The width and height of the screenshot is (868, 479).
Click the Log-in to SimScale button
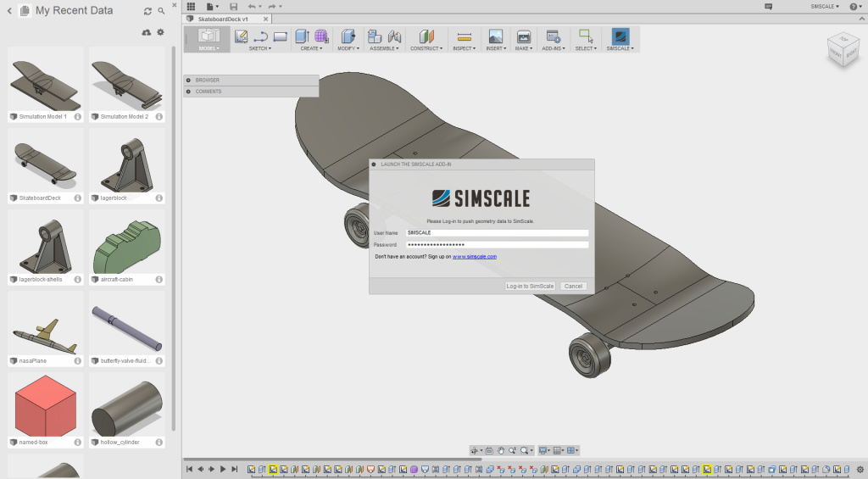coord(530,287)
